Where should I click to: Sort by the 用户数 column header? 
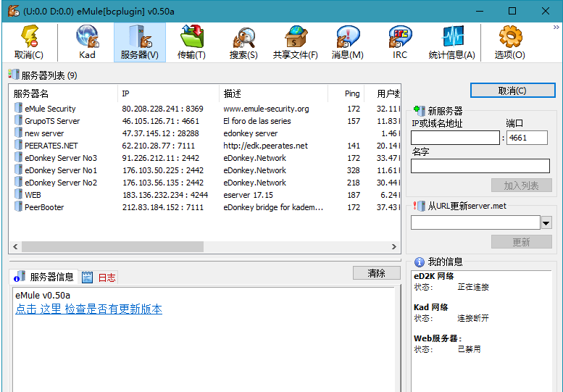pyautogui.click(x=383, y=93)
